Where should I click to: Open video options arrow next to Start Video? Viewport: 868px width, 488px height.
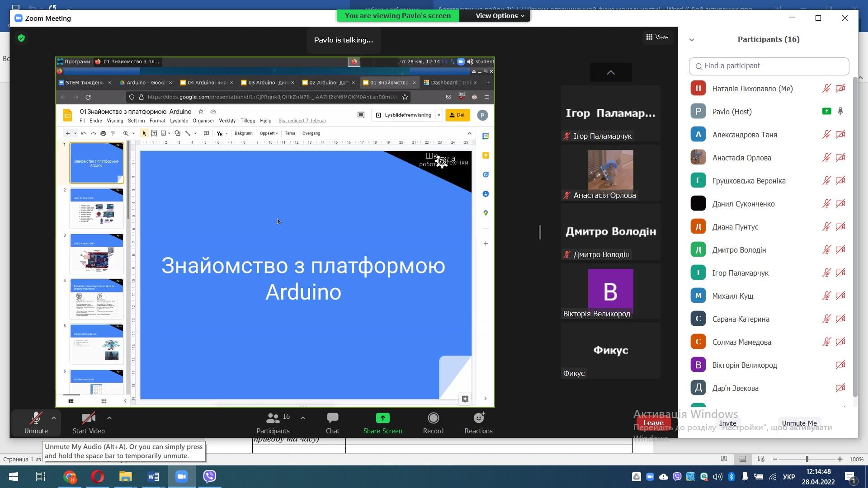[109, 418]
